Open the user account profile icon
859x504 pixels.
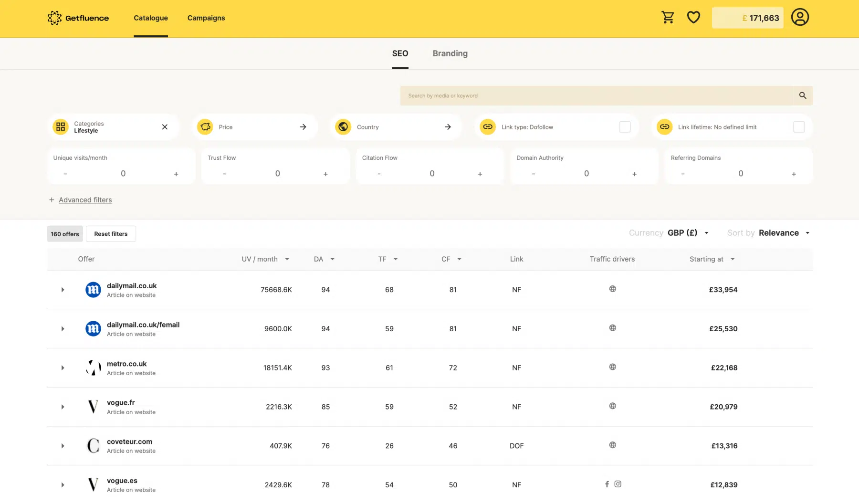(x=800, y=17)
